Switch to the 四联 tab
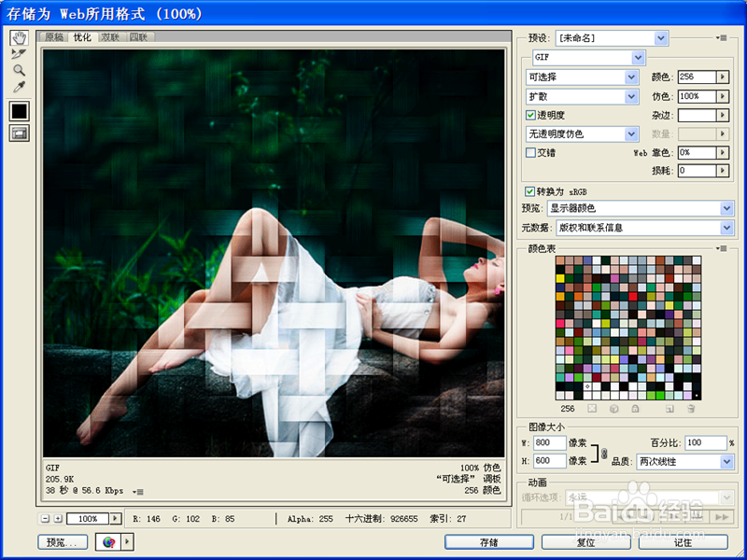 pyautogui.click(x=138, y=37)
